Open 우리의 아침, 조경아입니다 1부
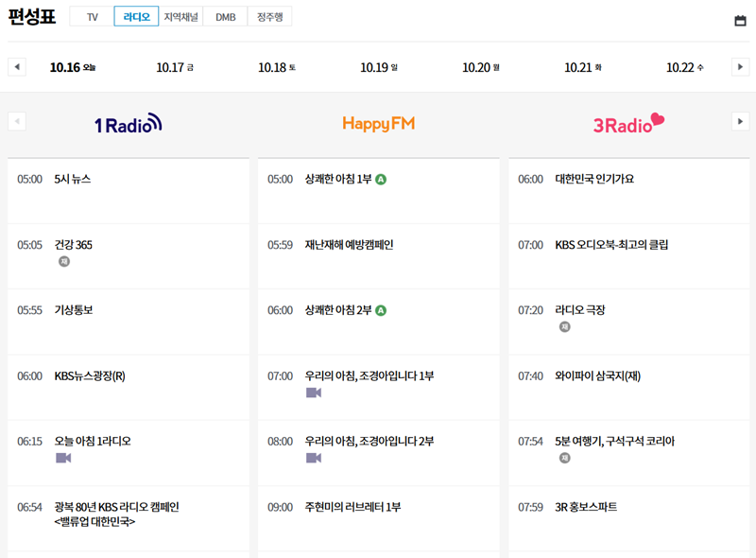Image resolution: width=756 pixels, height=558 pixels. pos(369,375)
